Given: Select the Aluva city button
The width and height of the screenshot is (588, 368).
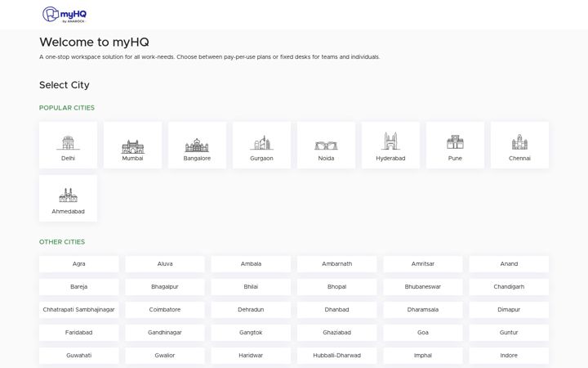Looking at the screenshot, I should (x=165, y=264).
